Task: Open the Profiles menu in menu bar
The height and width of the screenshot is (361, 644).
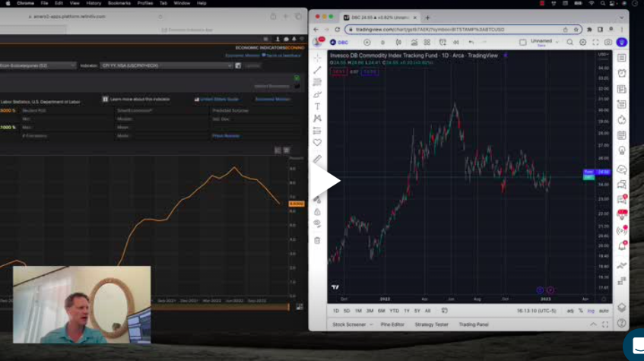Action: [x=144, y=3]
